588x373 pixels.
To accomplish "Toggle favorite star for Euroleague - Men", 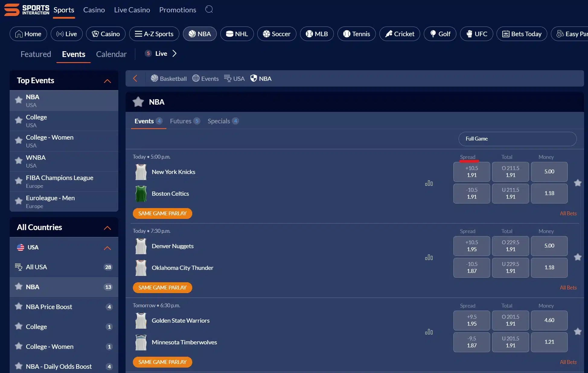I will pyautogui.click(x=19, y=201).
